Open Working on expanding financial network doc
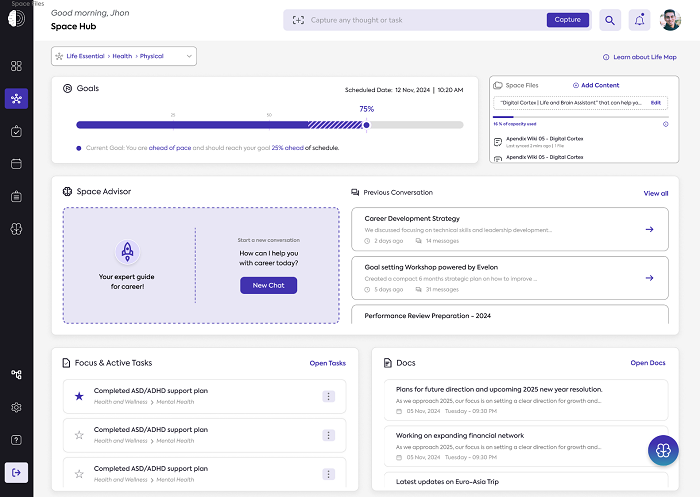The width and height of the screenshot is (700, 497). [526, 446]
